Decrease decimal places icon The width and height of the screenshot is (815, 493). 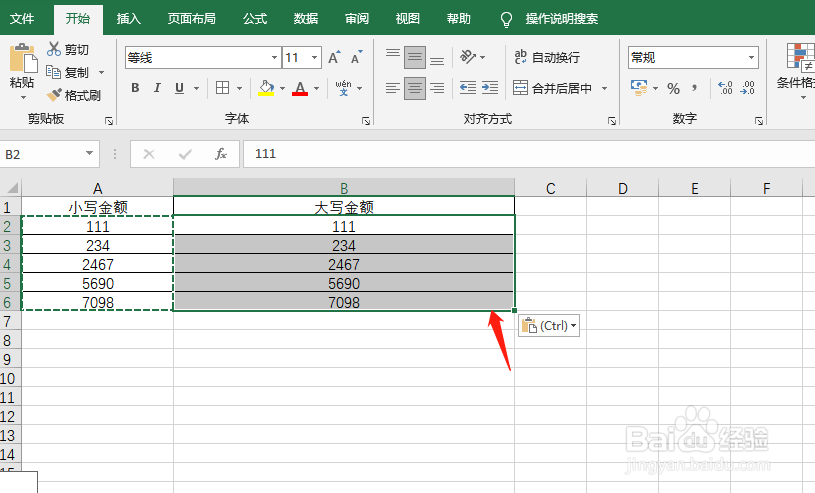point(747,88)
